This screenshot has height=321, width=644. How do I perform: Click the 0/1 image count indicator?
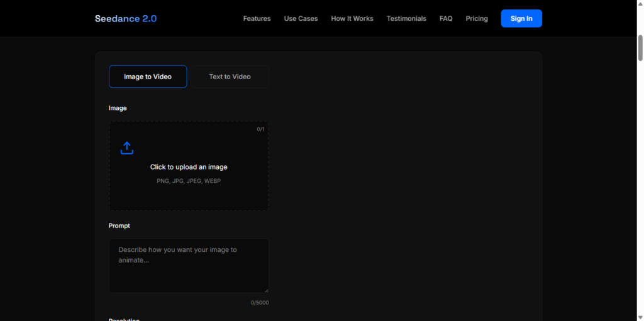click(260, 129)
